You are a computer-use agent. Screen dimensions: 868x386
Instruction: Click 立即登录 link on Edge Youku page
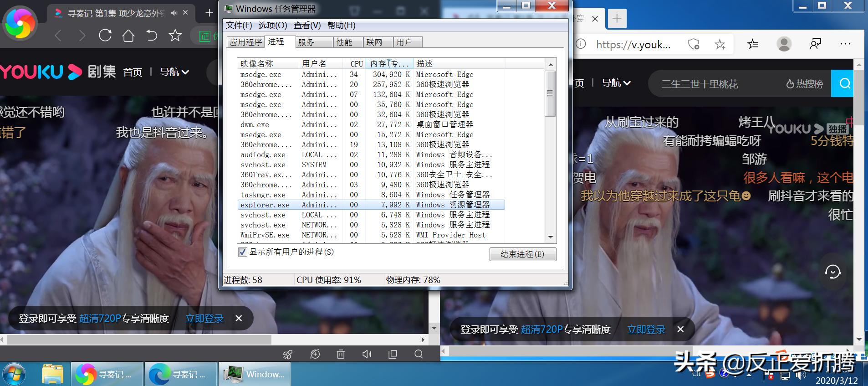tap(646, 329)
